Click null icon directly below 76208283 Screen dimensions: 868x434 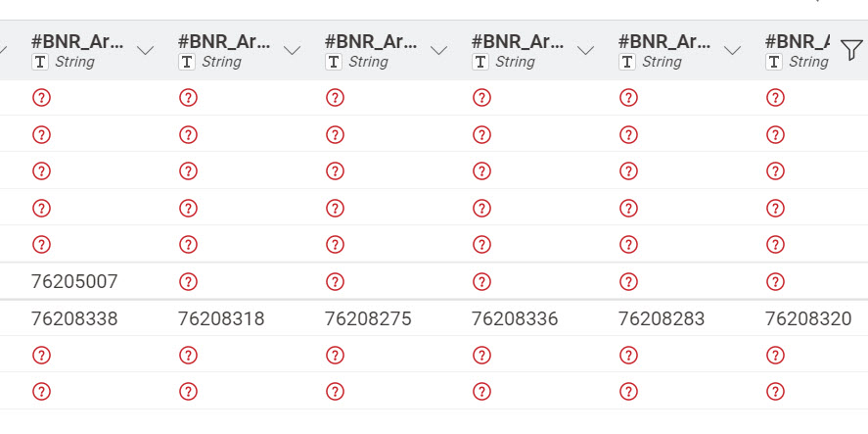(x=628, y=355)
